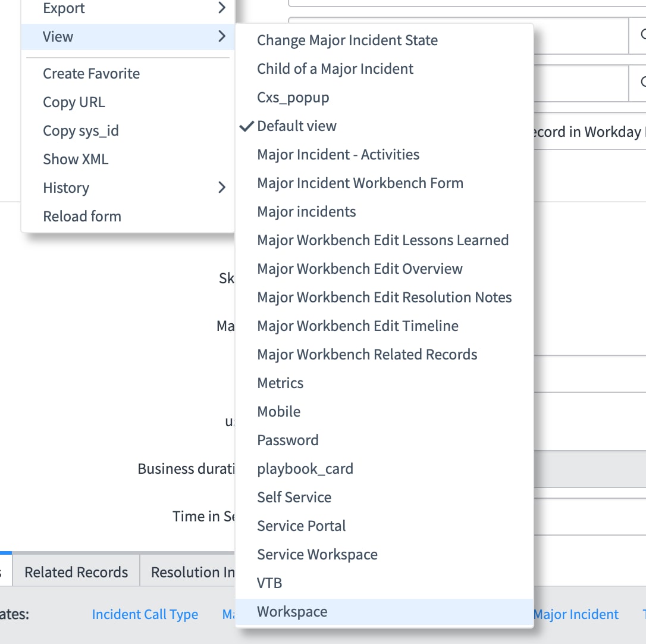Follow the Incident Call Type link
The width and height of the screenshot is (646, 644).
click(145, 614)
